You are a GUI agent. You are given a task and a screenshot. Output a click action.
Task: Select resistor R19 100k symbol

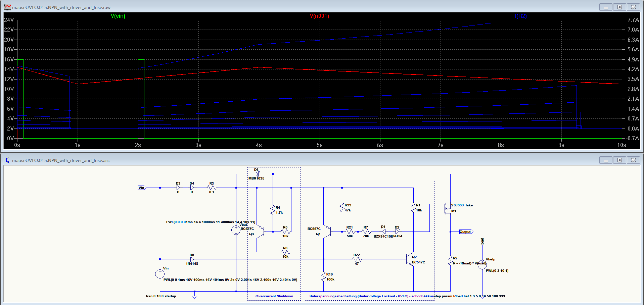click(324, 277)
